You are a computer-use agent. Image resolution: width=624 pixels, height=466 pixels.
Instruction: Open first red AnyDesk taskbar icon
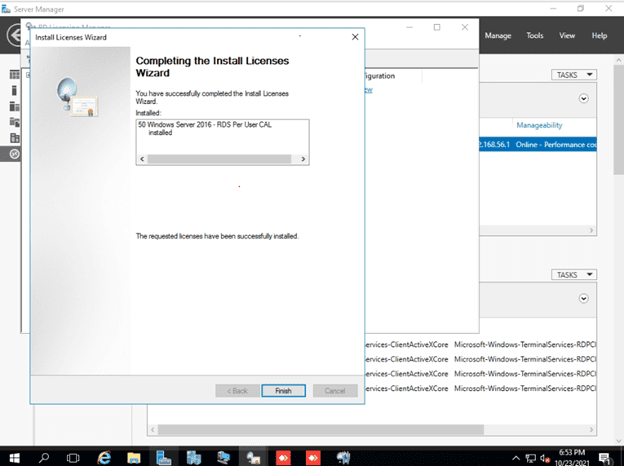click(x=283, y=458)
